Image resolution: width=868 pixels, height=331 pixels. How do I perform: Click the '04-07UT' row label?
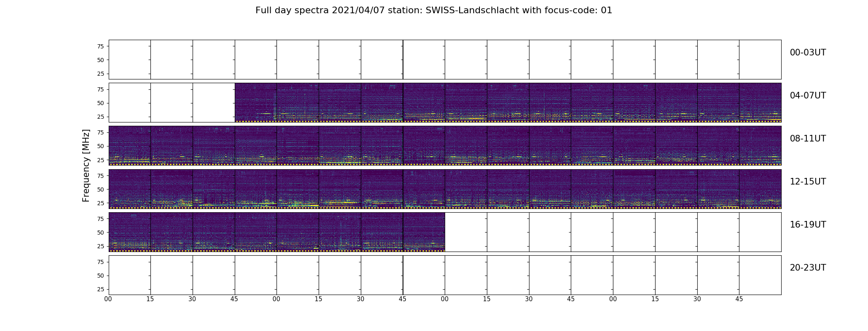(808, 96)
